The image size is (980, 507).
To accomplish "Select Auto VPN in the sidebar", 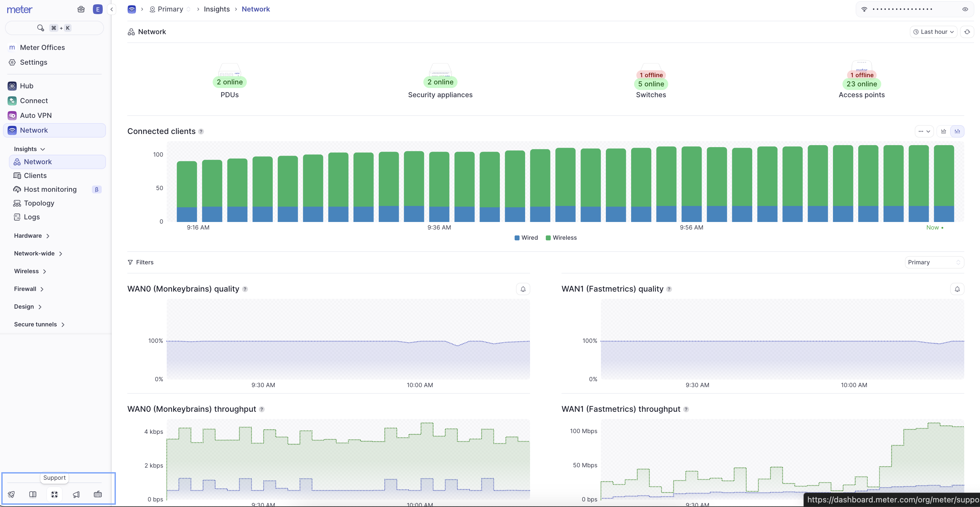I will tap(36, 115).
